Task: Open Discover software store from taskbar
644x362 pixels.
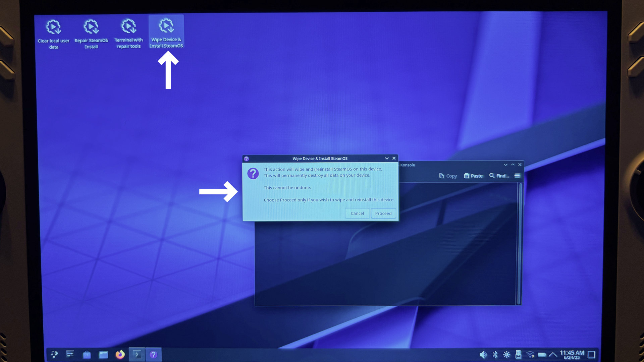Action: point(87,354)
